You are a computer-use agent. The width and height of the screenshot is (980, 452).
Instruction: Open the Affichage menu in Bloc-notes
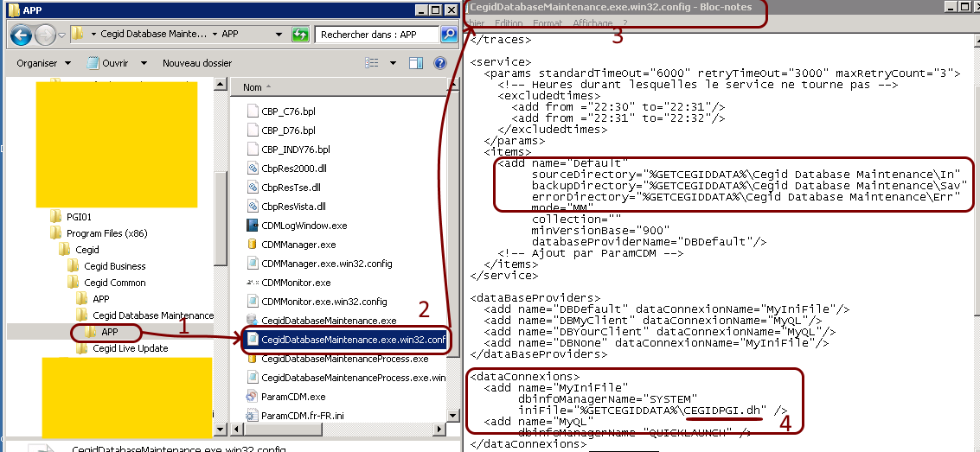click(x=592, y=23)
